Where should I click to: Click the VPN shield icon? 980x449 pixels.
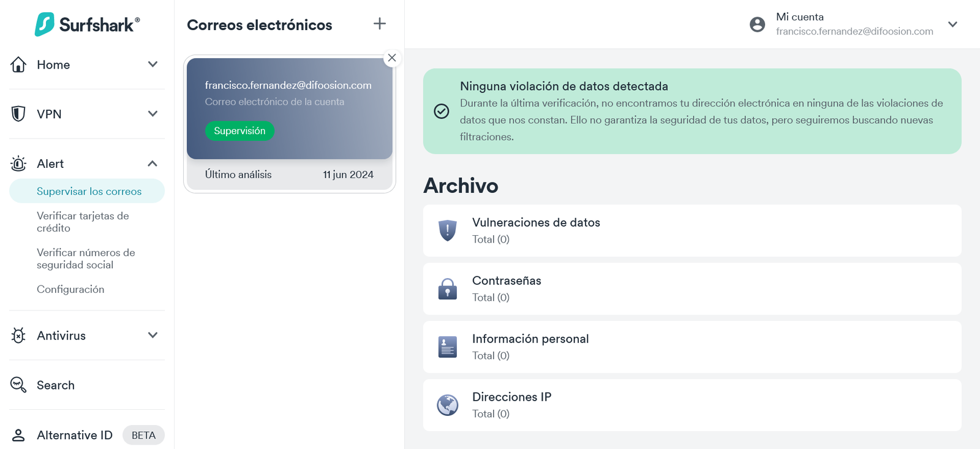coord(18,114)
